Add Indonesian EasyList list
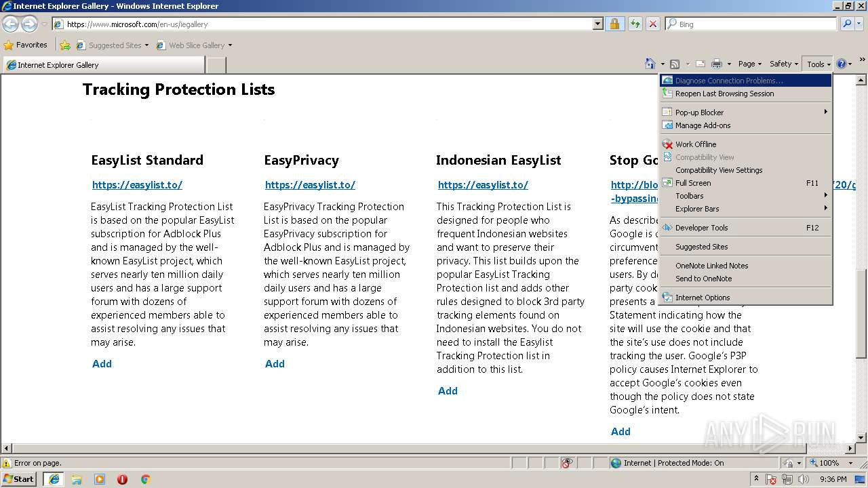 [x=448, y=391]
